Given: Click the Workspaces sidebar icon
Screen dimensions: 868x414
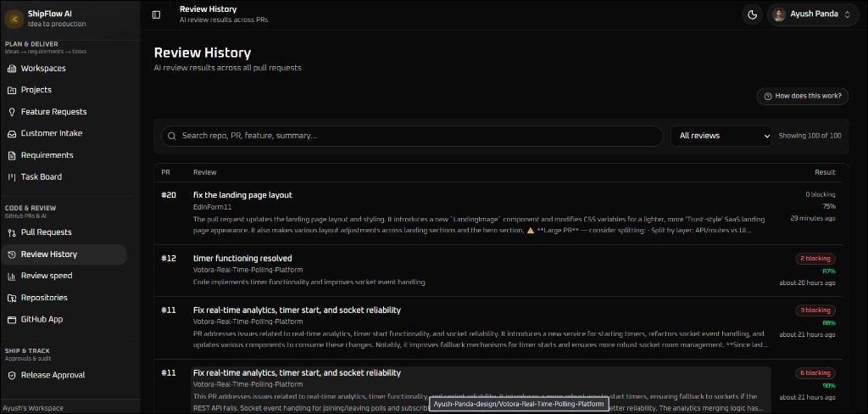Looking at the screenshot, I should tap(12, 69).
